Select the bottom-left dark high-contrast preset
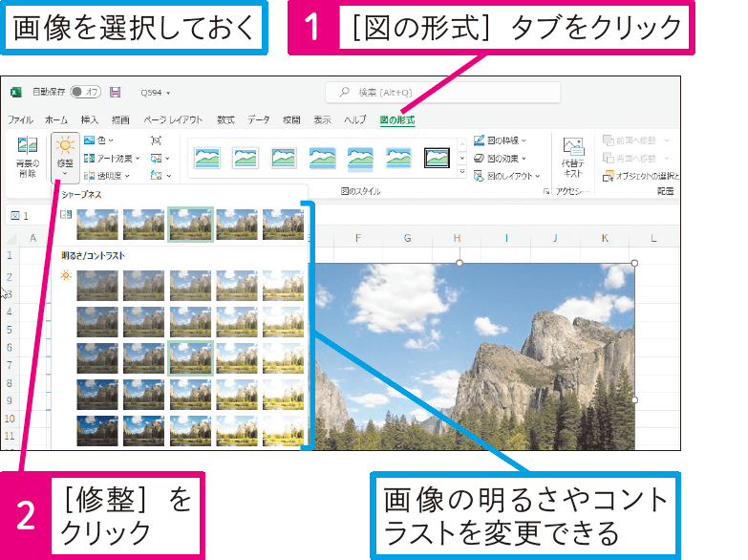This screenshot has height=560, width=748. coord(97,431)
